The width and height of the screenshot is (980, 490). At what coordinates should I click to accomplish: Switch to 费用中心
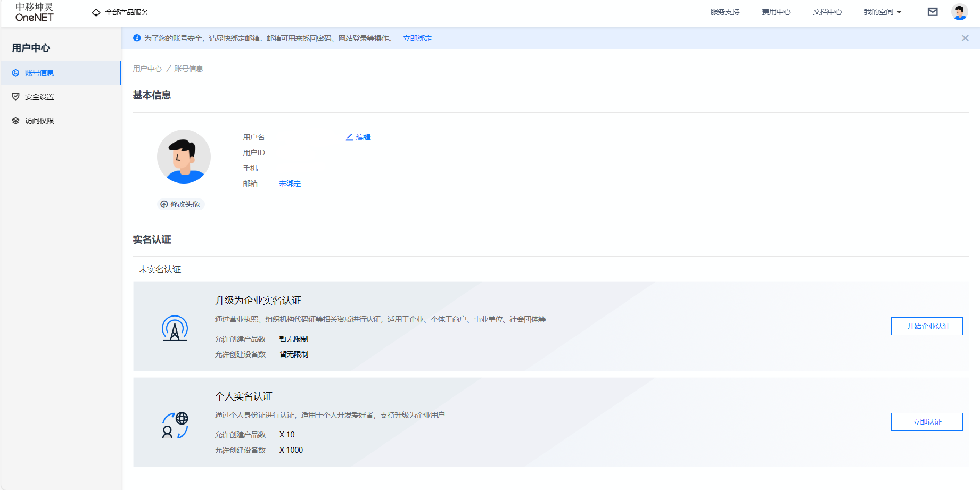click(776, 11)
